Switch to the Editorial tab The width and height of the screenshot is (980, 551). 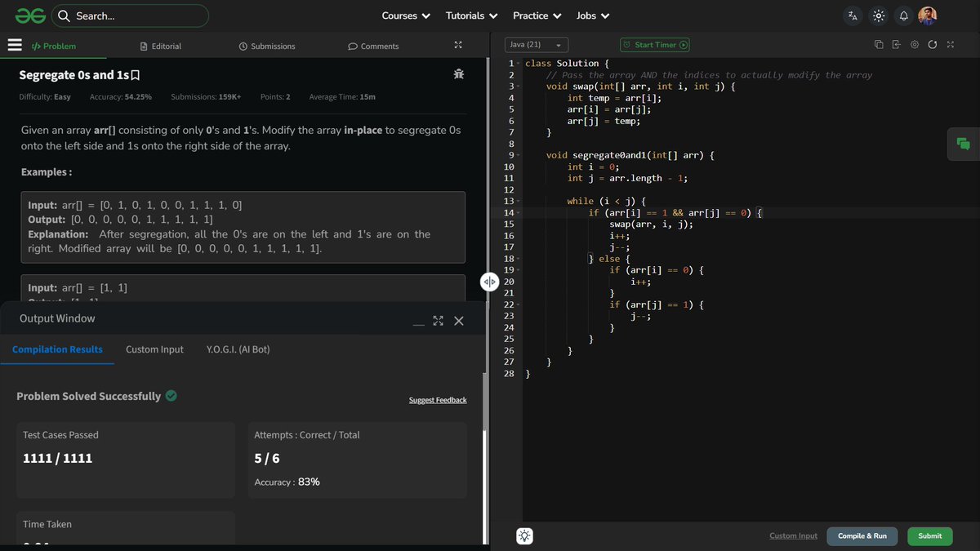pos(160,46)
